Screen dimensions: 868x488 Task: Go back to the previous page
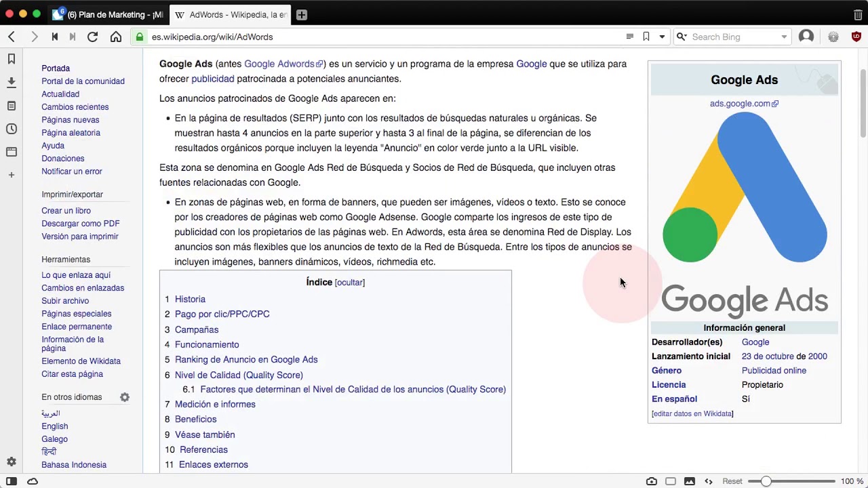click(12, 37)
